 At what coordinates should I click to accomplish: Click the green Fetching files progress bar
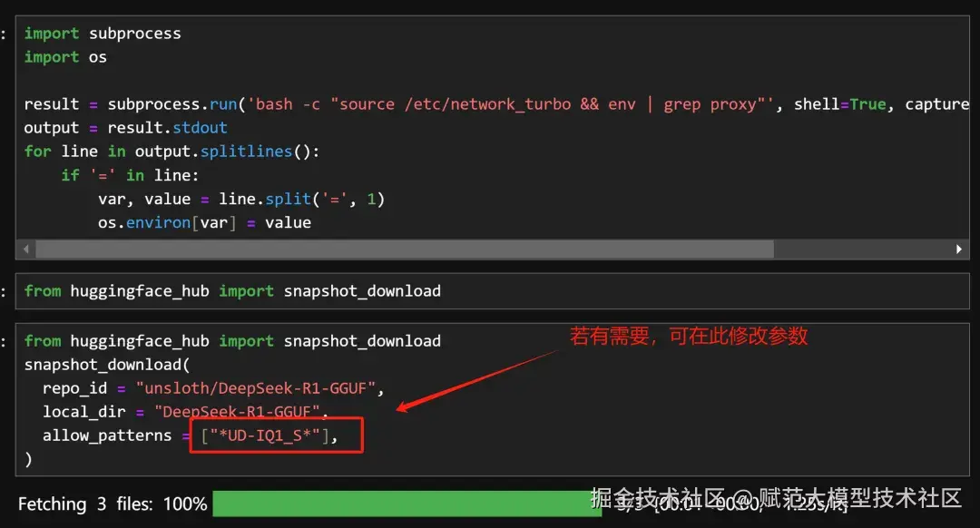point(407,504)
